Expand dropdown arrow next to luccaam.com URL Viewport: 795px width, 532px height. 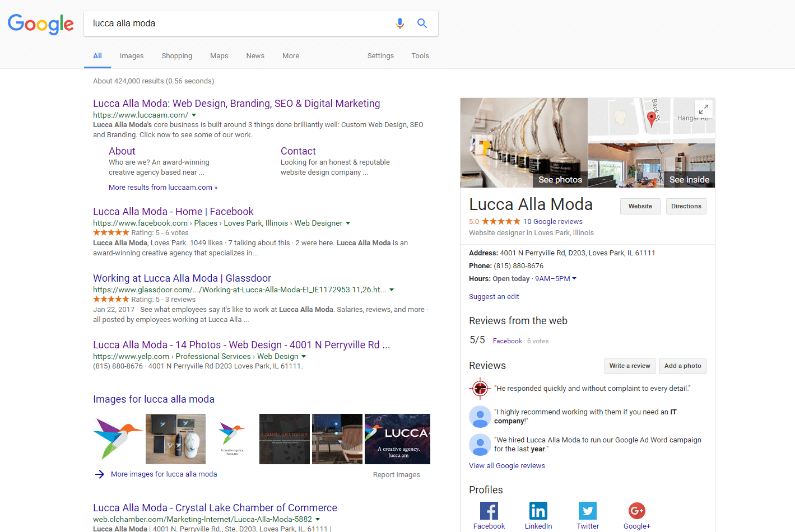(194, 115)
